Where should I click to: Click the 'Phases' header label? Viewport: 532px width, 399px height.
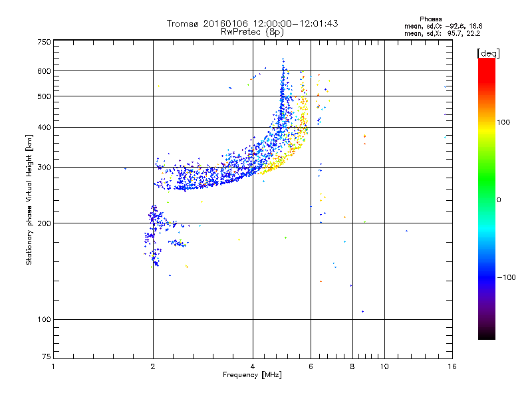(x=430, y=19)
